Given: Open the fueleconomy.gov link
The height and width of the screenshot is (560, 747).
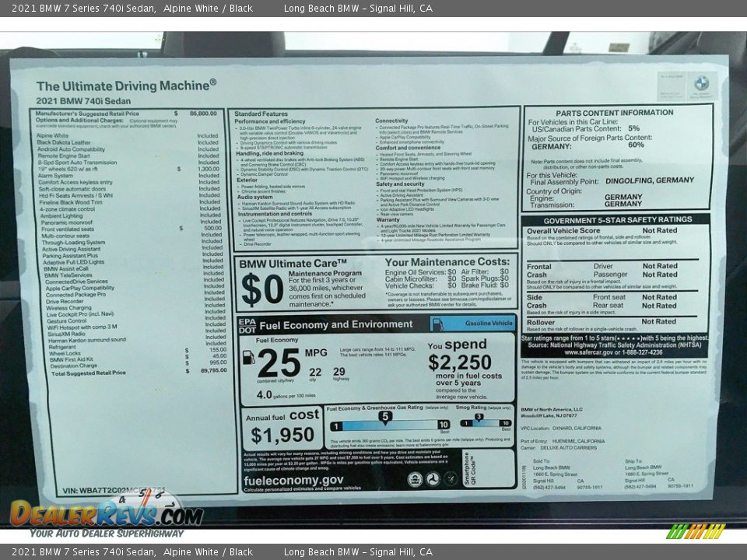Looking at the screenshot, I should 293,481.
